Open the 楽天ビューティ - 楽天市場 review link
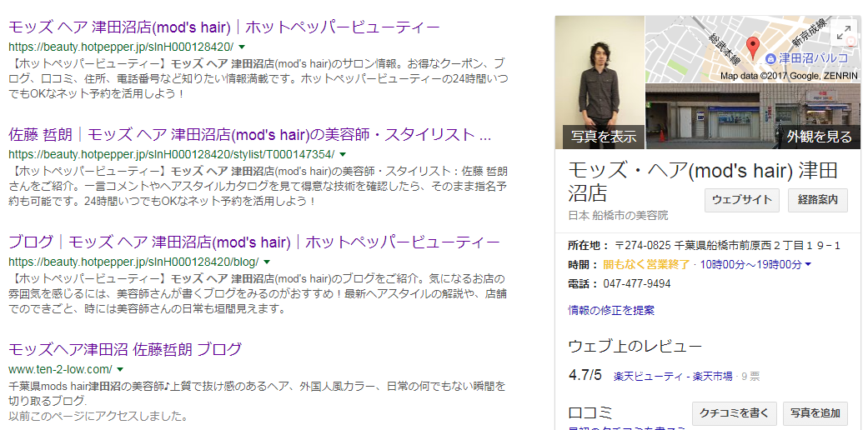This screenshot has width=868, height=430. [673, 377]
